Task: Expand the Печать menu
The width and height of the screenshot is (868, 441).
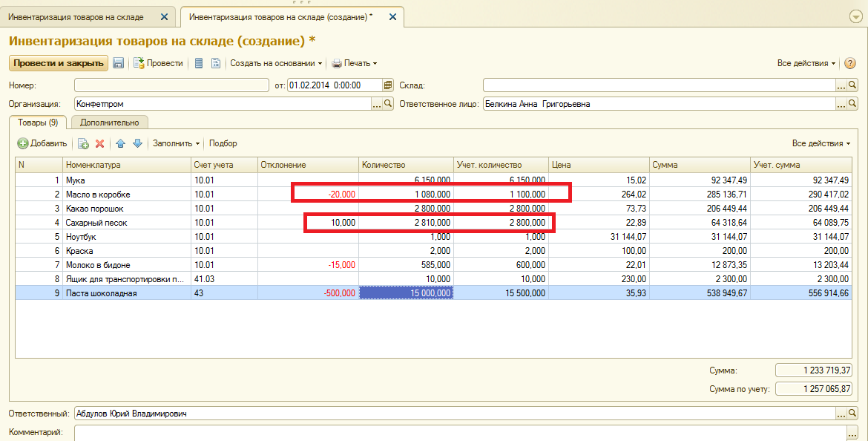Action: (x=355, y=63)
